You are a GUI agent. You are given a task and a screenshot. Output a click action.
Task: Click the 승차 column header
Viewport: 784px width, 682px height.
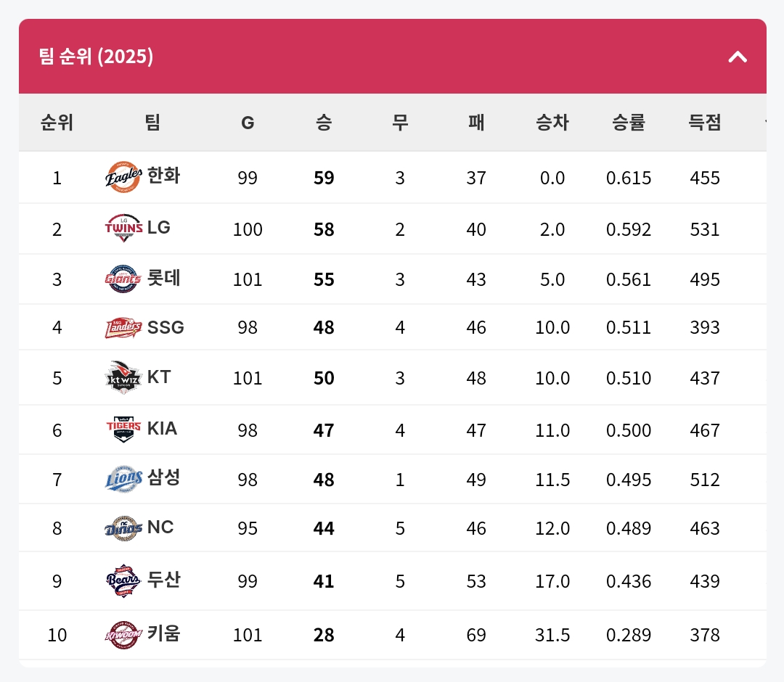click(552, 123)
